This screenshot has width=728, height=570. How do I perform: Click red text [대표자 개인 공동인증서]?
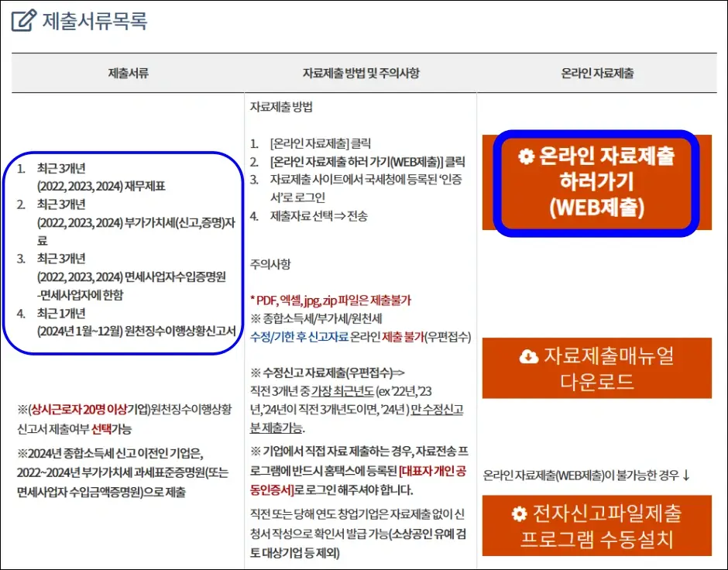(358, 480)
